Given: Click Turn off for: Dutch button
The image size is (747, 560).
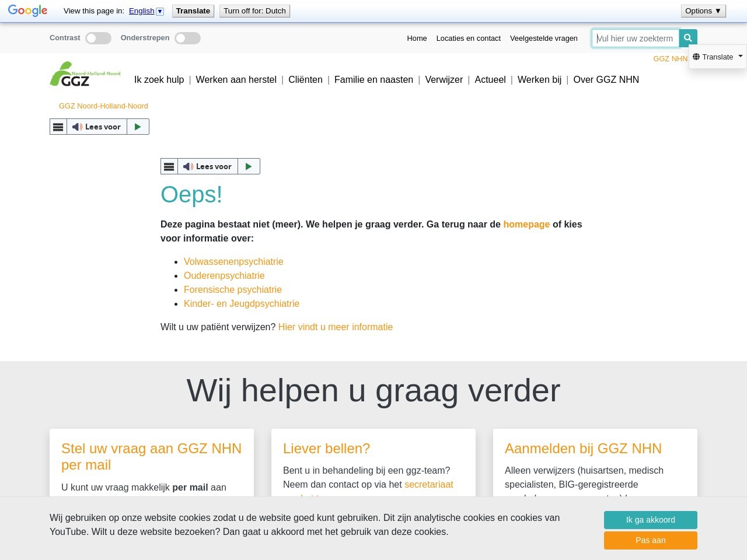Looking at the screenshot, I should point(254,10).
